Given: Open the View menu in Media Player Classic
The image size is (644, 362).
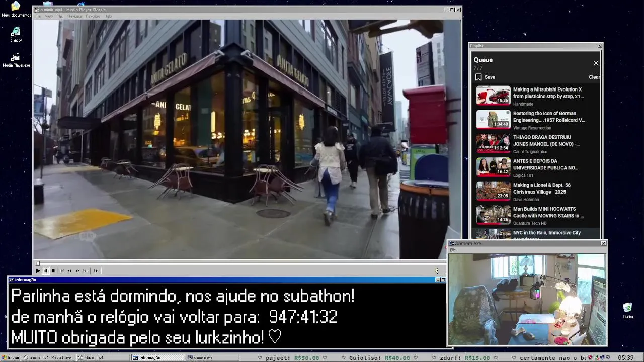Looking at the screenshot, I should click(x=49, y=16).
